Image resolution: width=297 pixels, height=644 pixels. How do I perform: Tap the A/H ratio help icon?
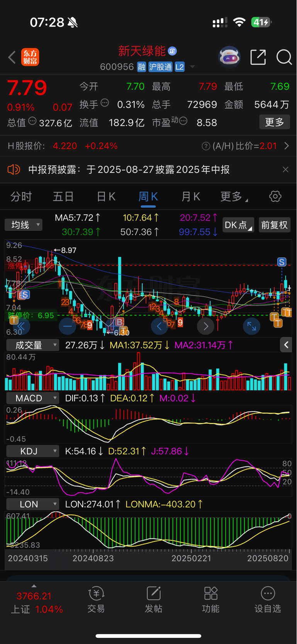click(x=206, y=146)
